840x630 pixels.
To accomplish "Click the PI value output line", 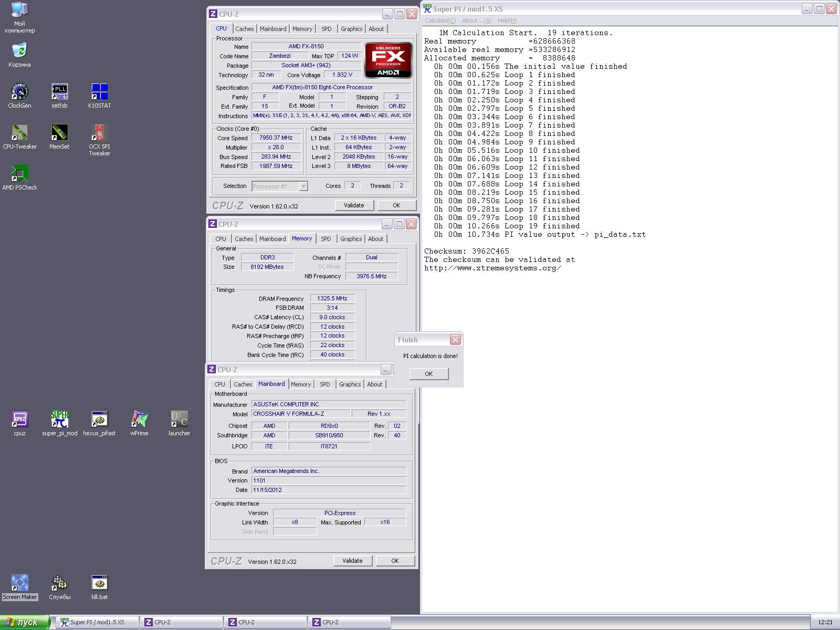I will click(540, 235).
